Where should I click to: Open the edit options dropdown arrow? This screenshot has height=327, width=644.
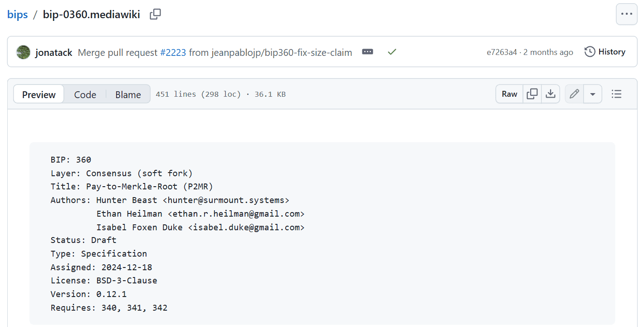tap(593, 94)
